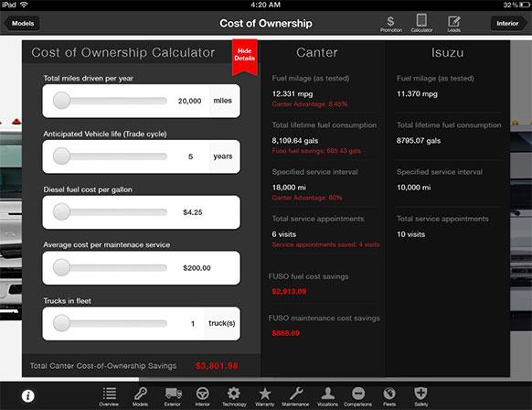Open the Fleets globe icon
The height and width of the screenshot is (410, 532).
(389, 397)
